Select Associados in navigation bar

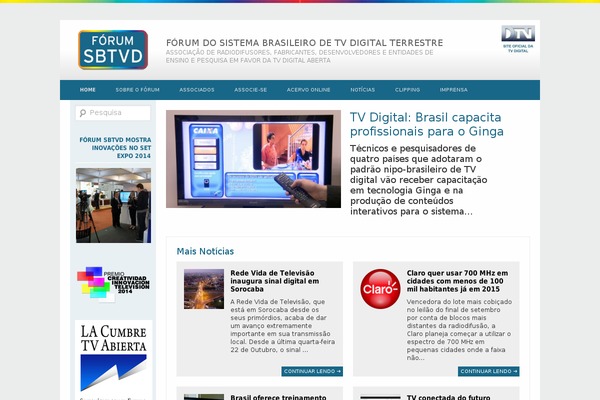click(197, 90)
